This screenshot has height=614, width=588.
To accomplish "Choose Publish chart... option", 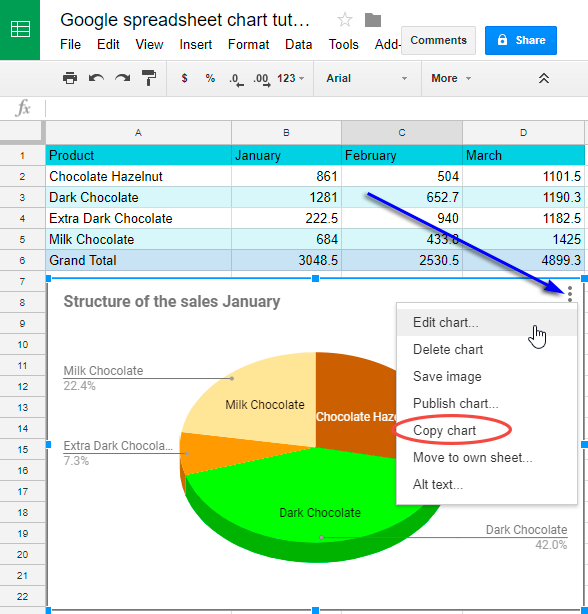I will [487, 403].
